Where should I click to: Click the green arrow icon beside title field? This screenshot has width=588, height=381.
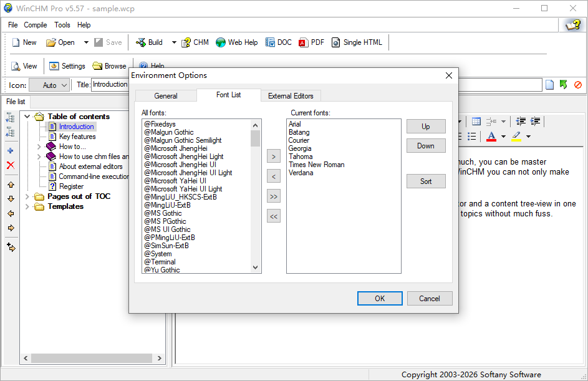[563, 85]
